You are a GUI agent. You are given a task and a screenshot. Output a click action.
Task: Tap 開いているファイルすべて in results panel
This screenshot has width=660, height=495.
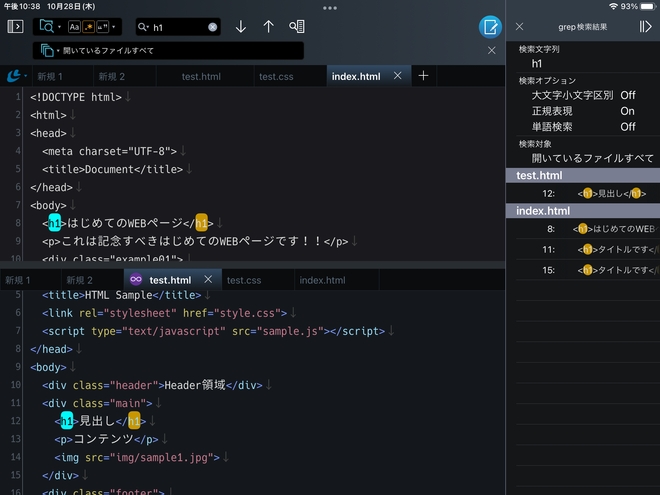[x=592, y=158]
